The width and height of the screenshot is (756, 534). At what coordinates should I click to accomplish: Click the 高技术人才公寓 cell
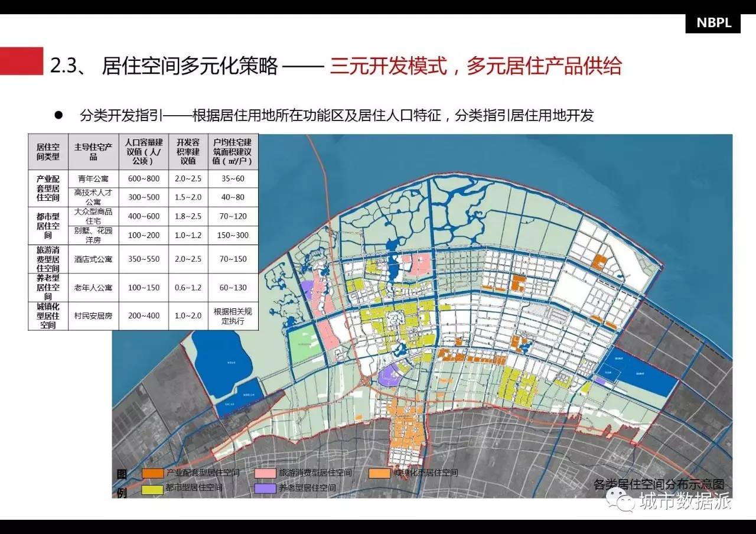pos(93,197)
